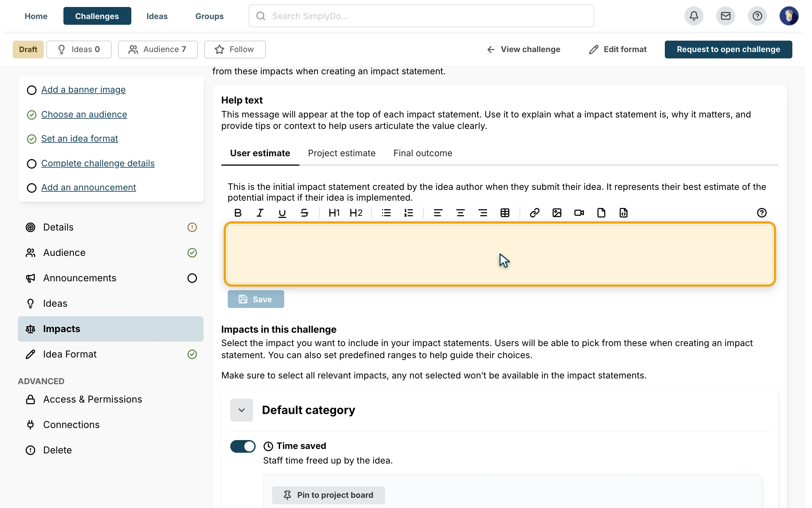Screen dimensions: 812x508
Task: Embed a video in the editor
Action: click(579, 213)
